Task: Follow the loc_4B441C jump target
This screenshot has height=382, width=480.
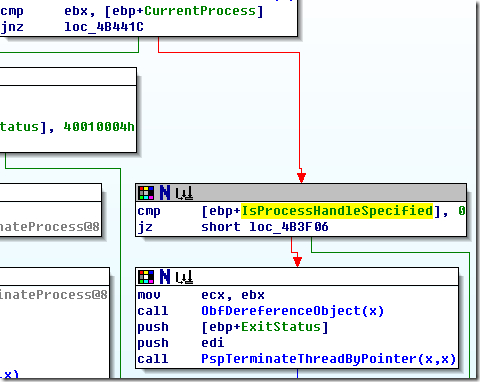Action: pos(104,27)
